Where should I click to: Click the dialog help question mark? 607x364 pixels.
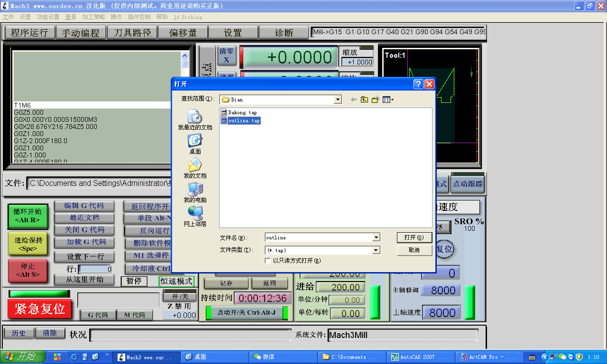(418, 84)
